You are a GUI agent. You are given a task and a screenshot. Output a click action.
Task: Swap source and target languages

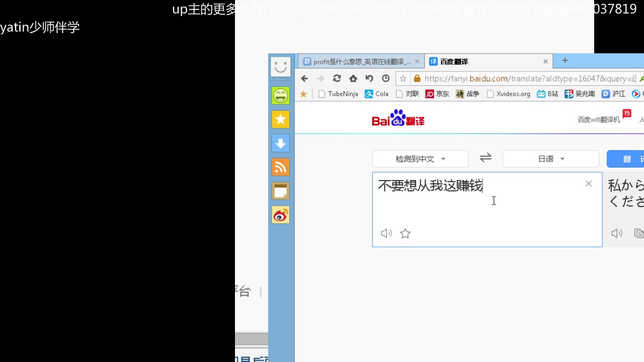tap(486, 158)
